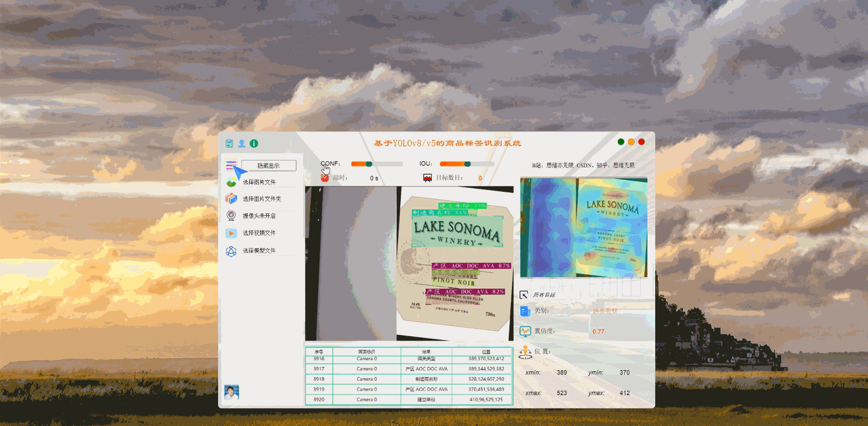The height and width of the screenshot is (426, 868).
Task: Click the confidence value 0.77
Action: tap(598, 332)
